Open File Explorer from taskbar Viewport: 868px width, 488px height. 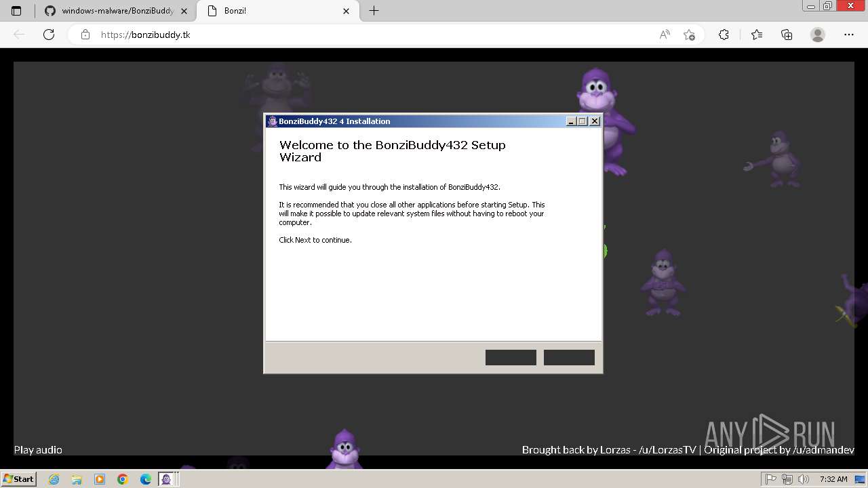coord(77,479)
